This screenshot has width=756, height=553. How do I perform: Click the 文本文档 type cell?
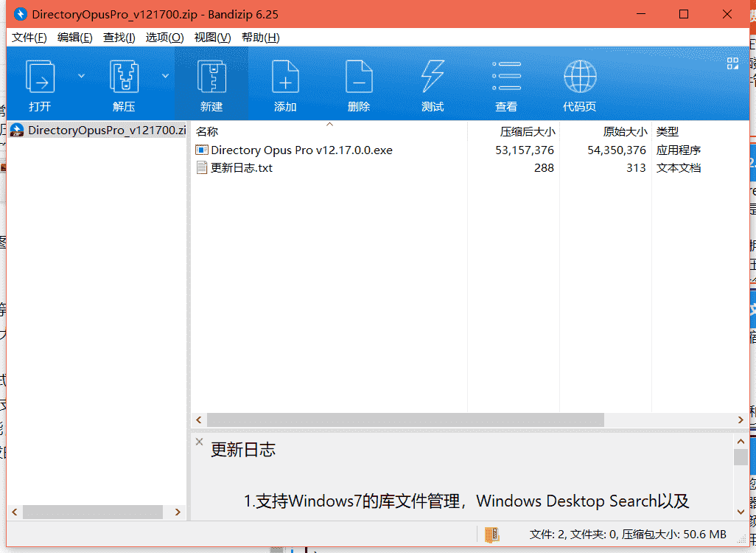(679, 168)
